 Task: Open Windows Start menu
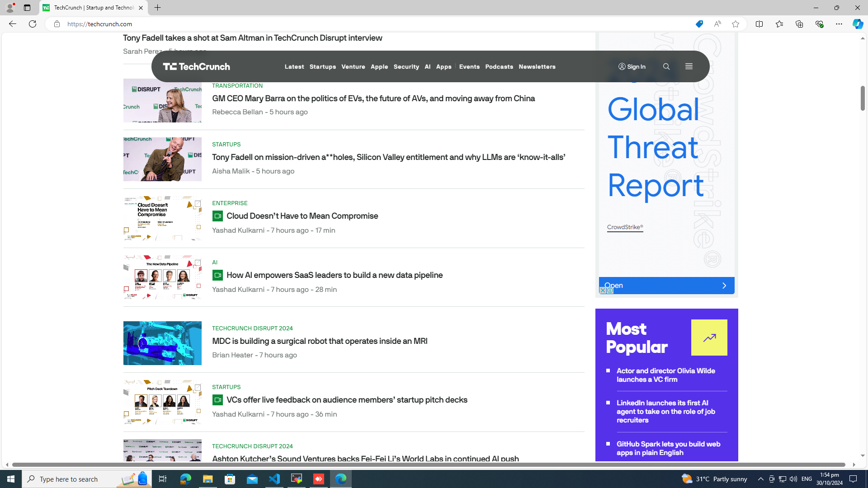click(11, 479)
